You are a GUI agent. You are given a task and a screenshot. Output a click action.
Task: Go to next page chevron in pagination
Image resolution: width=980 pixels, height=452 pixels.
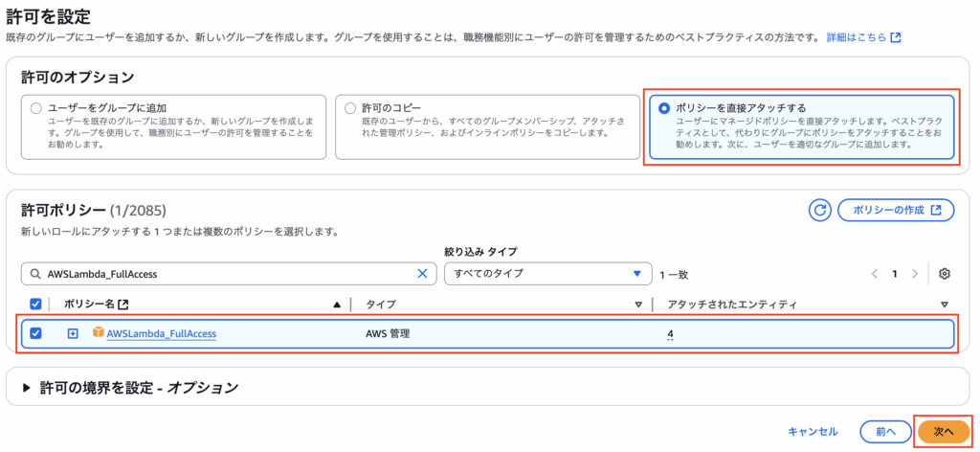pyautogui.click(x=915, y=274)
